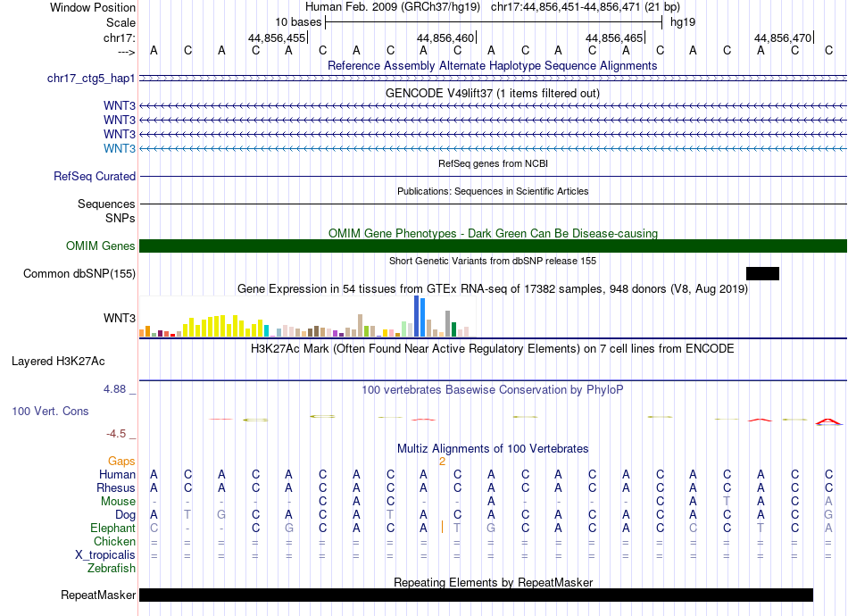The height and width of the screenshot is (616, 848).
Task: Open the H3K27Ac Mark track title
Action: pos(493,348)
